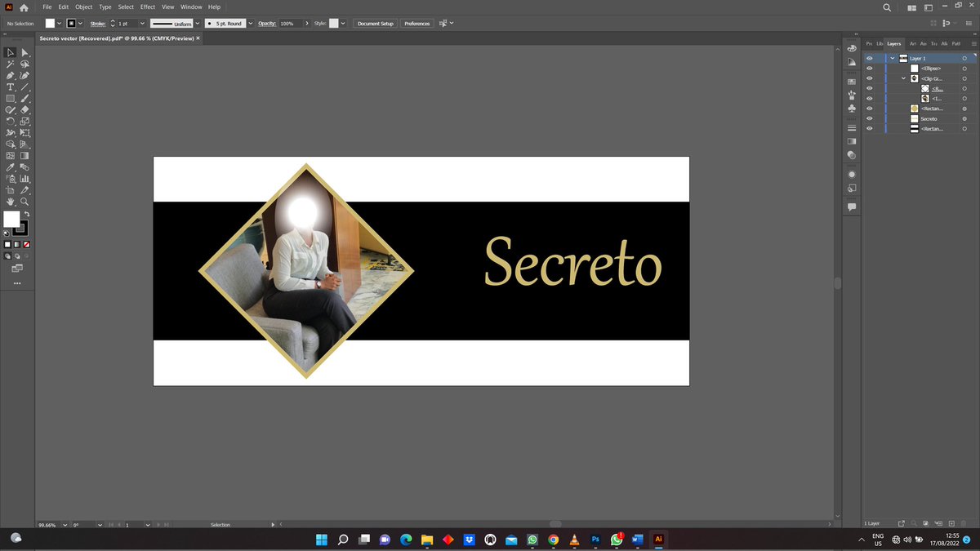Select the Hand tool
980x551 pixels.
click(x=11, y=201)
